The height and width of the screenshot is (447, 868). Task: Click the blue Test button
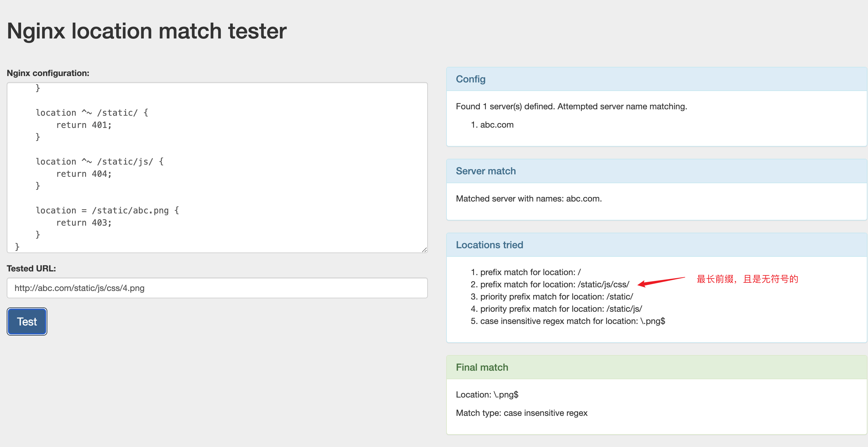click(27, 322)
